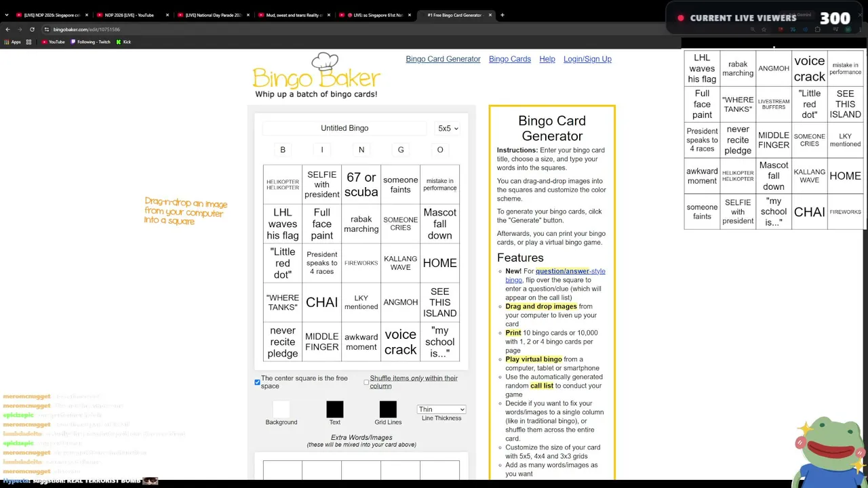Open the Following - Twitch bookmark
This screenshot has height=488, width=868.
click(90, 42)
